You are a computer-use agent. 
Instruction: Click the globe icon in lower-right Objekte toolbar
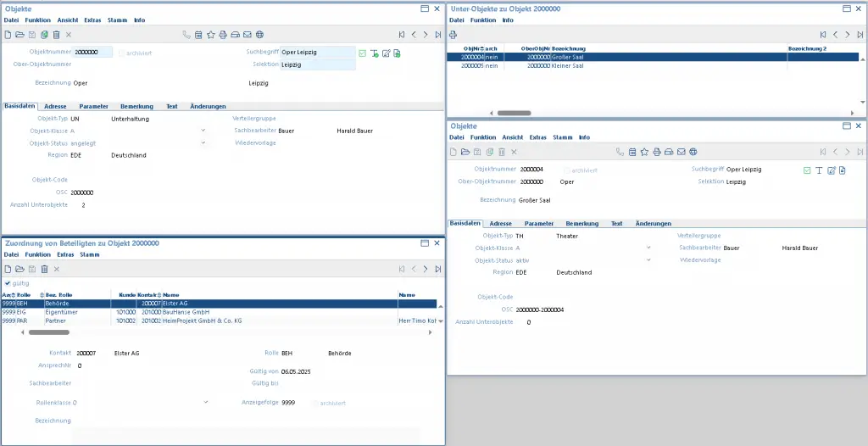pos(693,152)
